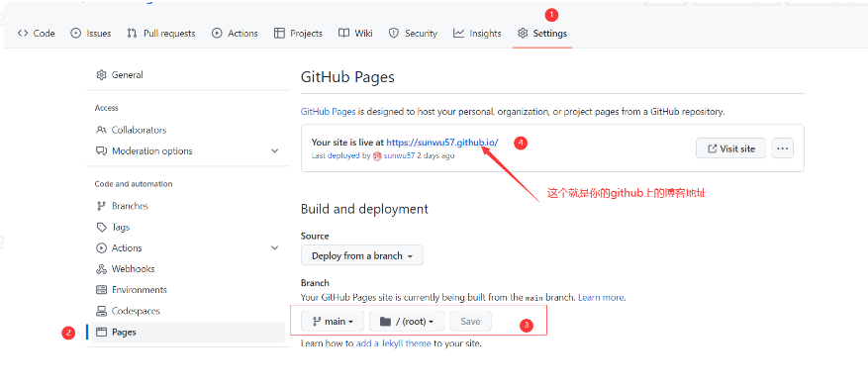
Task: Expand Moderation options chevron
Action: click(x=274, y=151)
